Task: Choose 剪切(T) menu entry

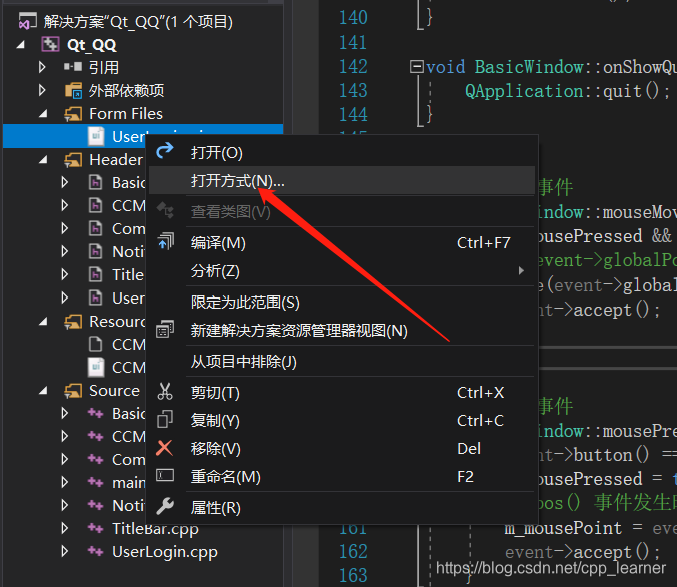Action: (x=342, y=393)
